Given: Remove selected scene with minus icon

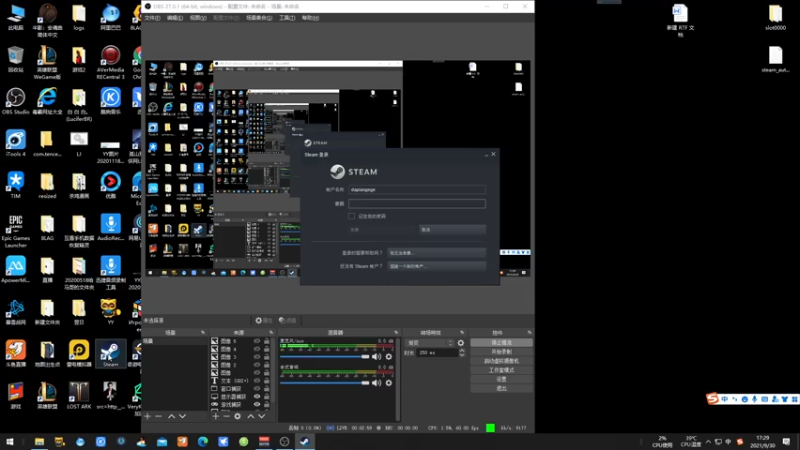Looking at the screenshot, I should (x=159, y=416).
